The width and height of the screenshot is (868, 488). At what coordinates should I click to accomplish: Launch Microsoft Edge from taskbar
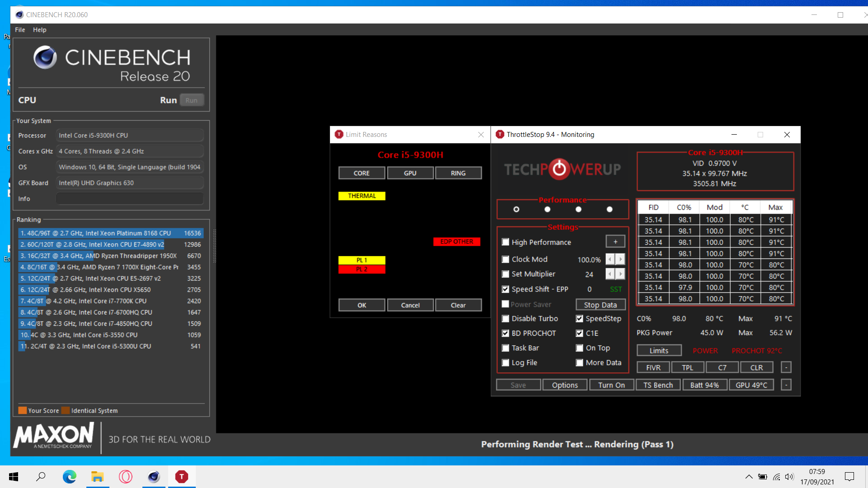pos(69,477)
